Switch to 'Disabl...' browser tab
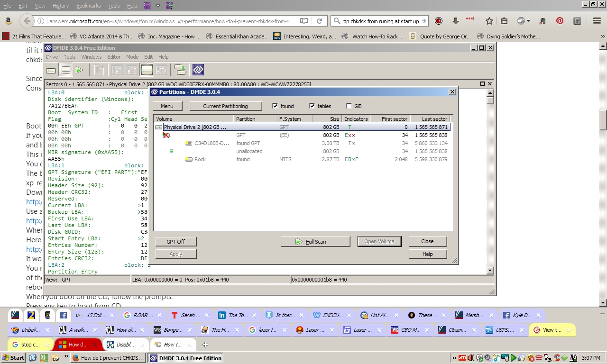Screen dimensions: 607x364 pos(126,345)
